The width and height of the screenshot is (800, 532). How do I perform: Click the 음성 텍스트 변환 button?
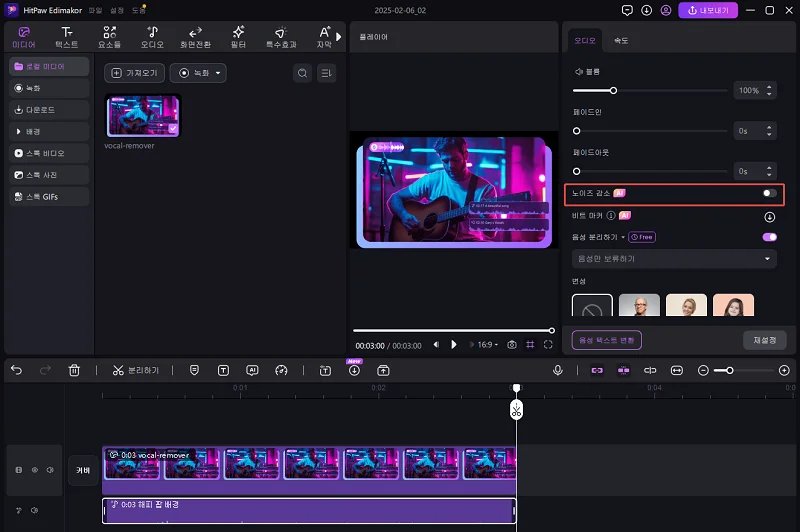pos(607,340)
